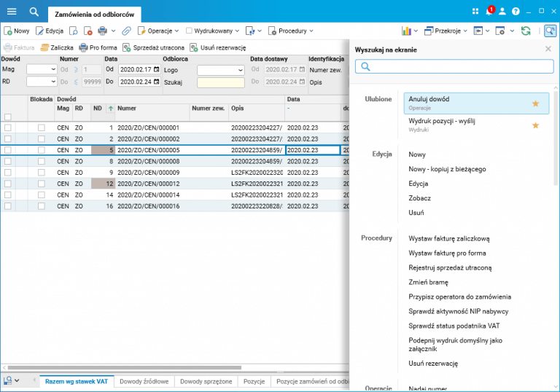Click the paperclip attachment icon
This screenshot has height=392, width=560.
[x=126, y=31]
